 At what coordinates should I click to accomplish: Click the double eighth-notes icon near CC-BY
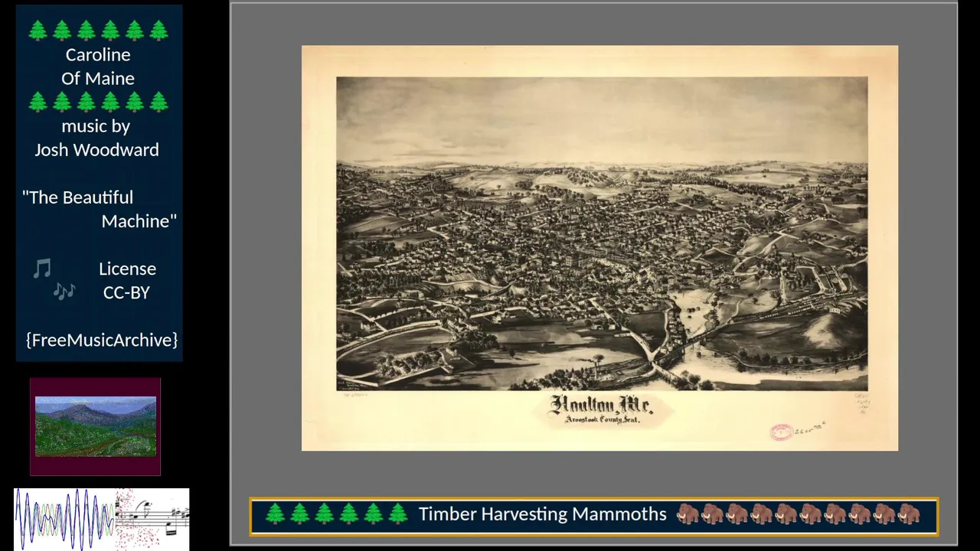[x=64, y=292]
